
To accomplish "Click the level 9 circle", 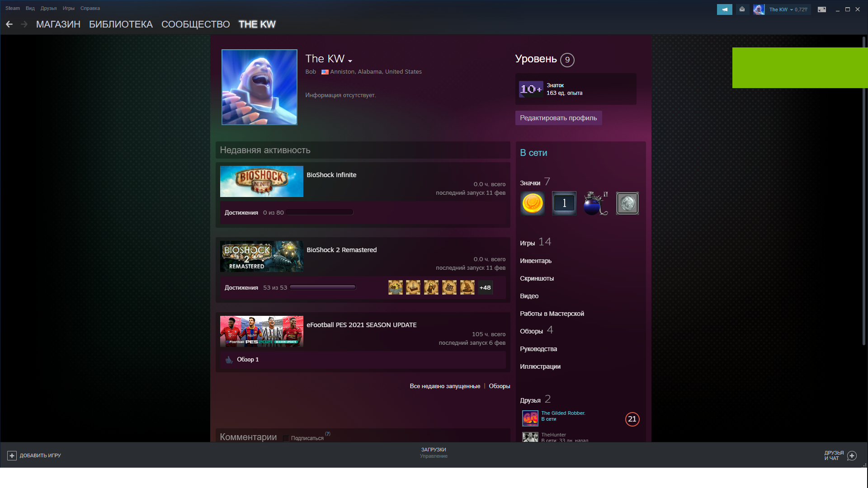I will pyautogui.click(x=567, y=60).
